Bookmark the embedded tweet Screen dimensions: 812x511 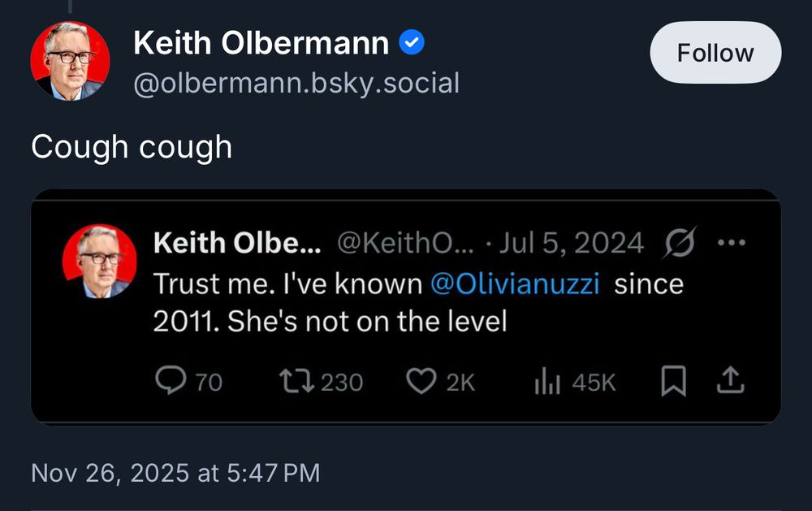(673, 381)
